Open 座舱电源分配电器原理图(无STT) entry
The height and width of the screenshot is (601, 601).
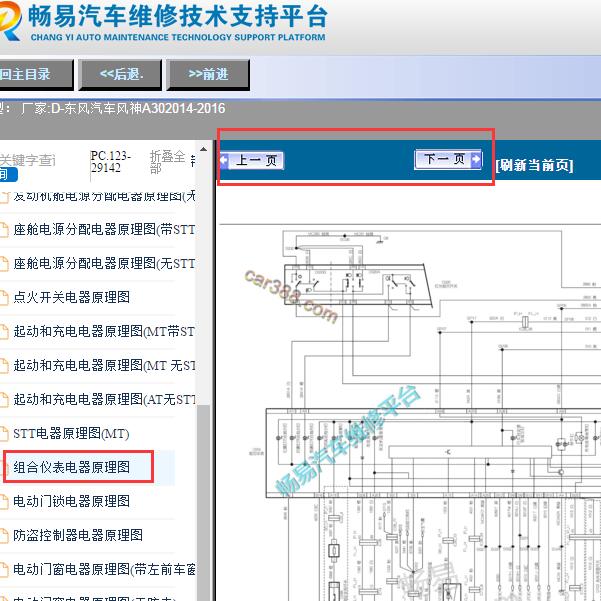104,263
